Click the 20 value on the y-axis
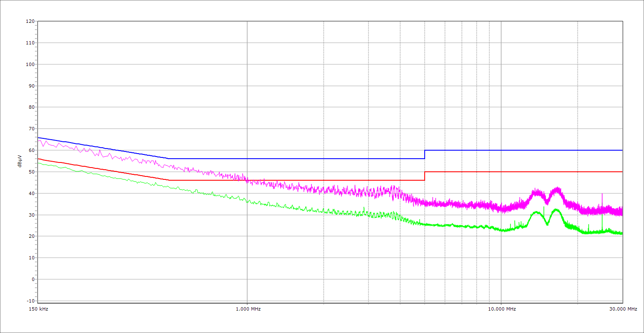644x333 pixels. click(x=31, y=237)
